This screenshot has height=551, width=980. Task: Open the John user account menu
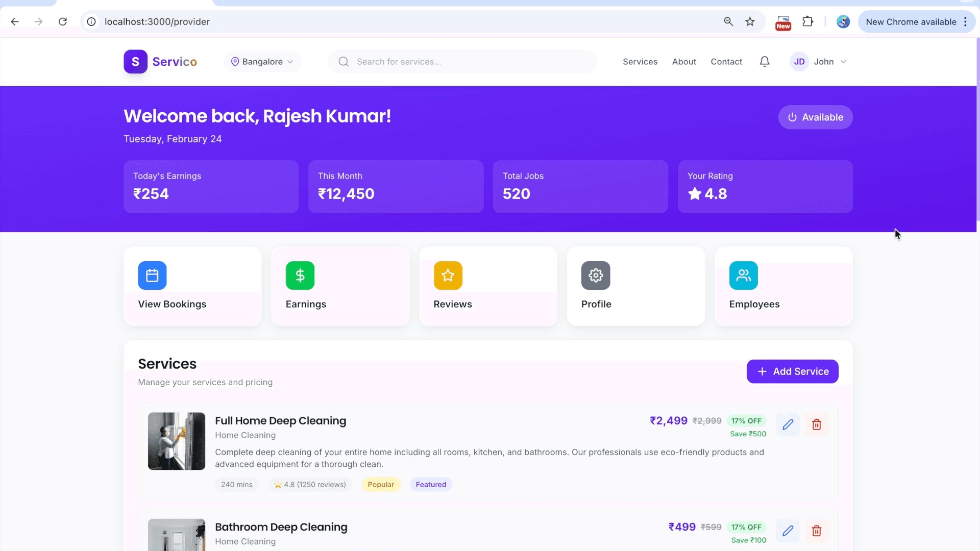tap(819, 62)
